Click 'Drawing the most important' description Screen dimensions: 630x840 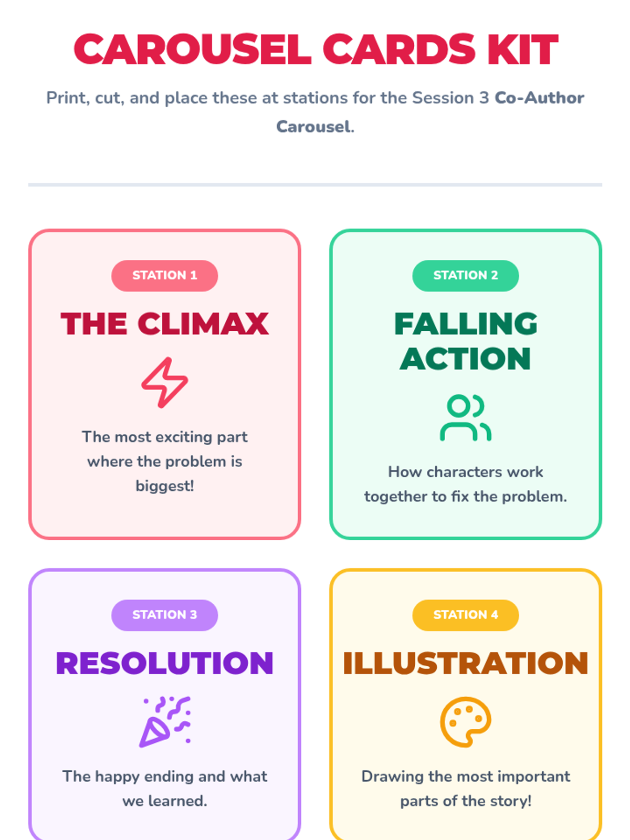coord(465,788)
